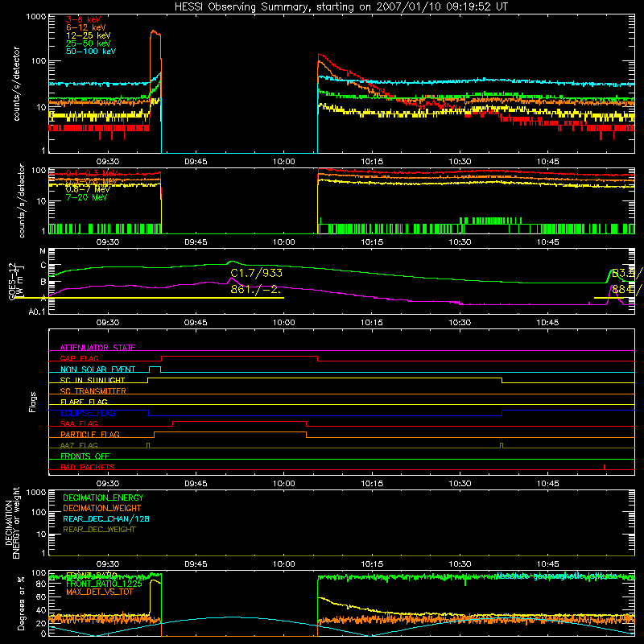Viewport: 644px width, 644px height.
Task: Select the SC_IN_SUNLIGHT flag label
Action: click(92, 380)
